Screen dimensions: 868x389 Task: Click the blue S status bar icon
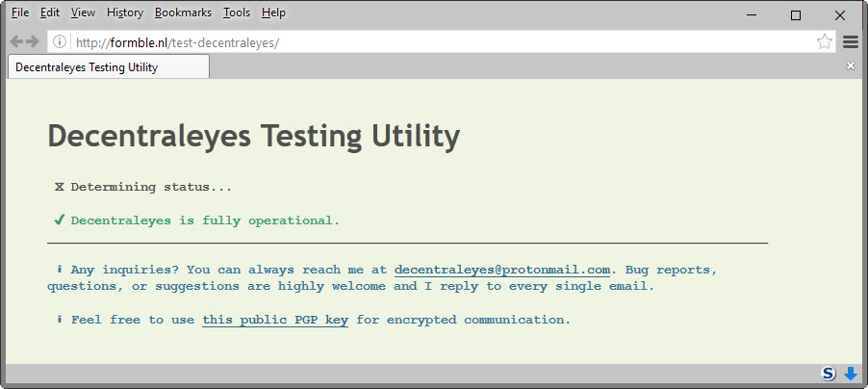pos(829,374)
